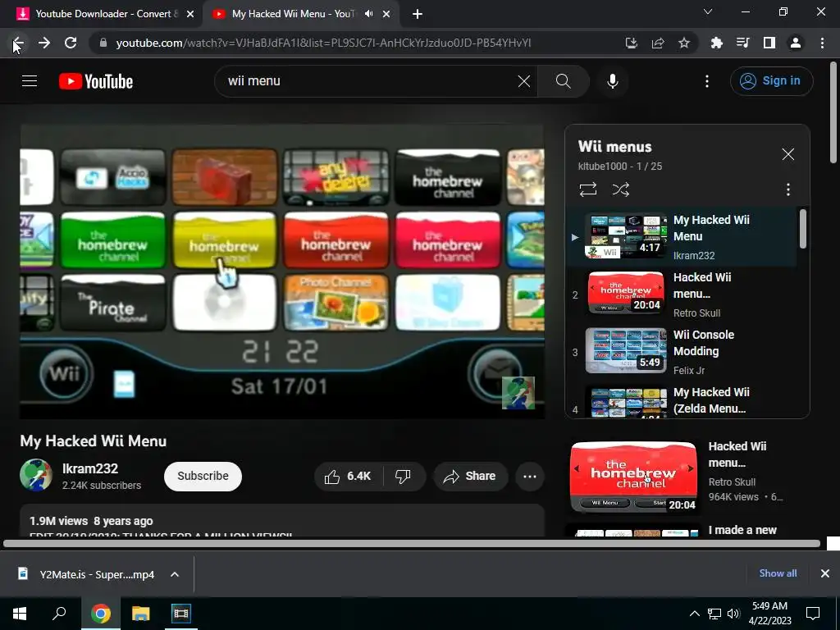Expand the video description box
Viewport: 840px width, 630px height.
pos(282,521)
